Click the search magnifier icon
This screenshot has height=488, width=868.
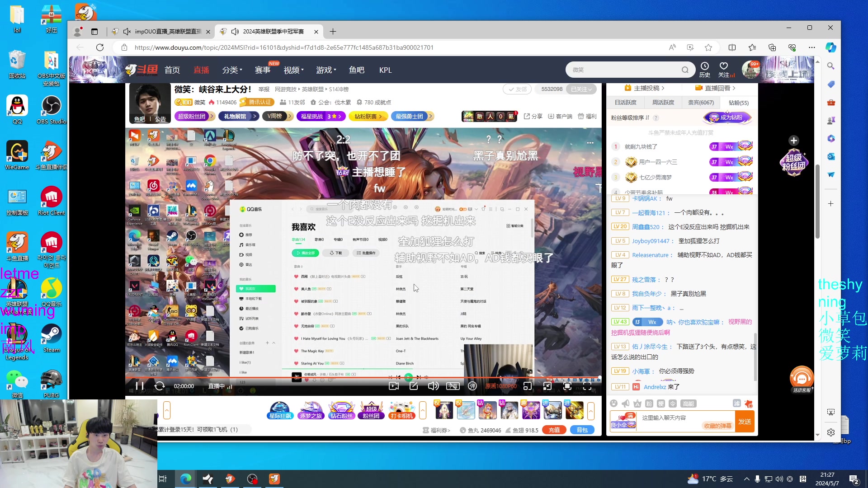(x=685, y=70)
